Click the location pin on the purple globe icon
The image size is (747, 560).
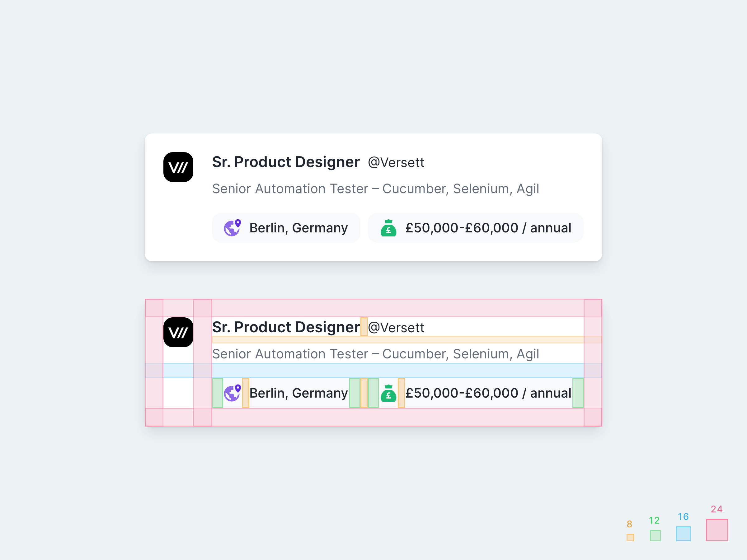[x=238, y=223]
